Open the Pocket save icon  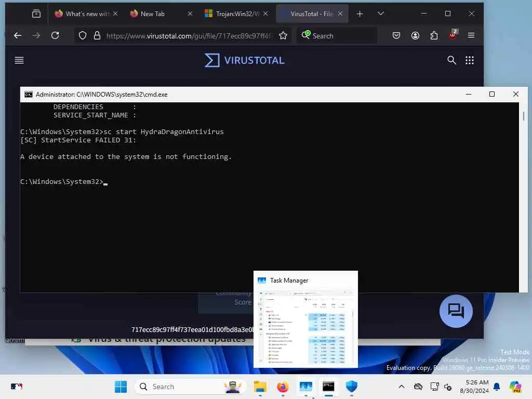[x=396, y=35]
